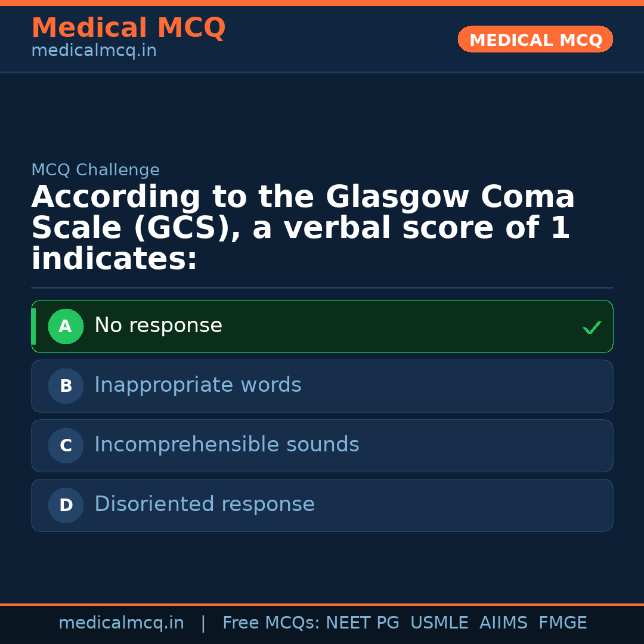This screenshot has height=644, width=644.
Task: Click "USMLE" in the footer
Action: (439, 623)
